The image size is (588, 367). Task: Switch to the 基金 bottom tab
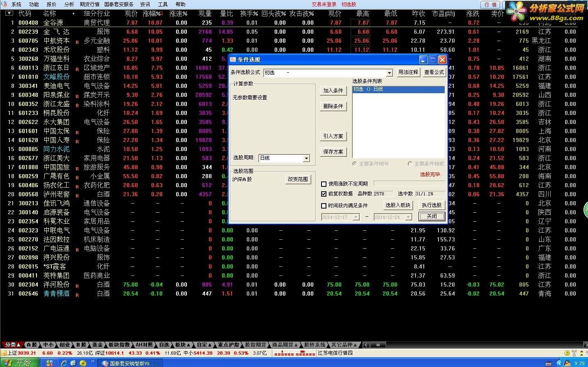(97, 344)
